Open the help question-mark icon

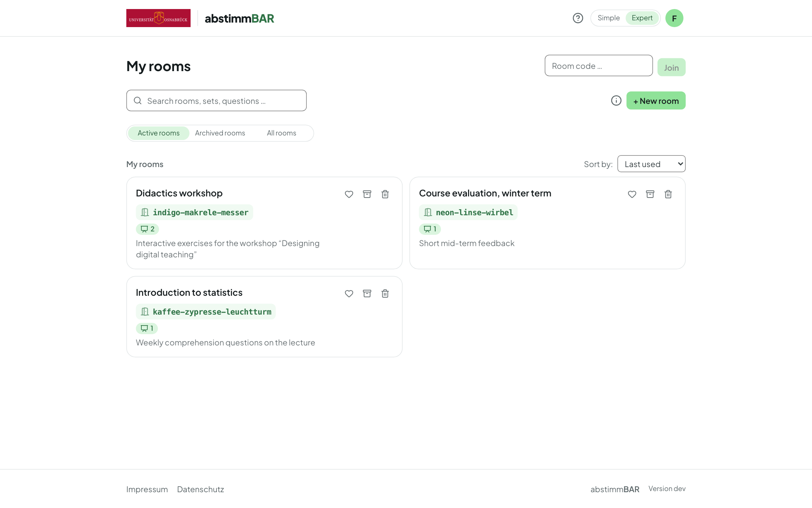coord(578,18)
